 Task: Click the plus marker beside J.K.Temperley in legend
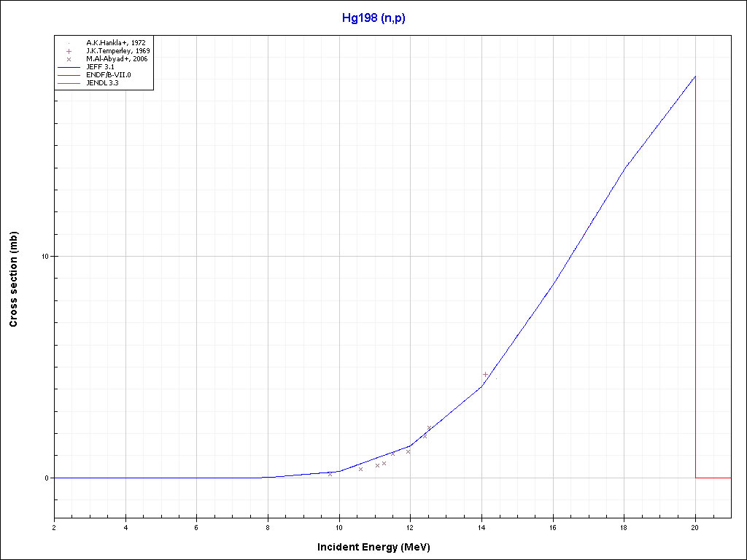click(x=69, y=51)
